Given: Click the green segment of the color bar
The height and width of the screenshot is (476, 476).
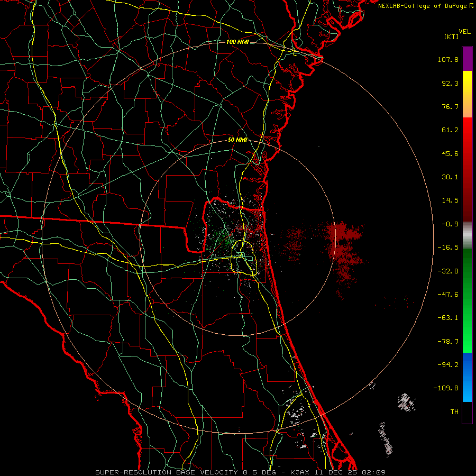Looking at the screenshot, I should [x=467, y=300].
